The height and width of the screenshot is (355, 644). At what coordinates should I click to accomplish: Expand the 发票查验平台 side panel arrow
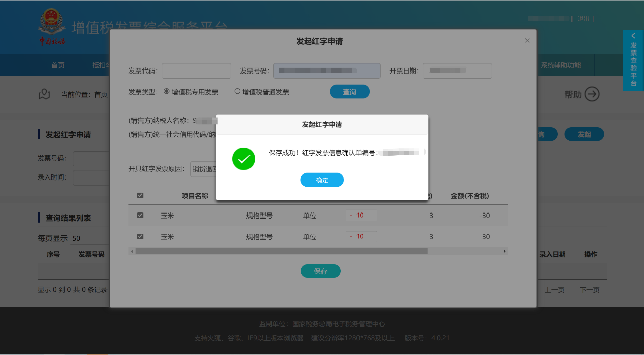(x=633, y=36)
